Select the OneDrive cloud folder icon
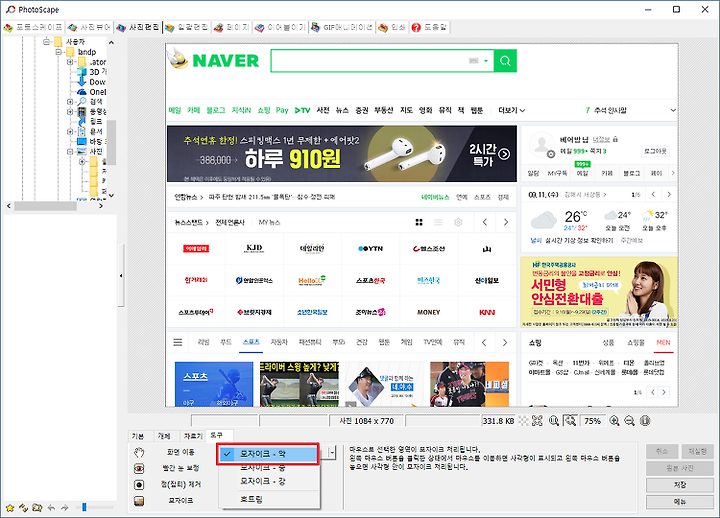Screen dimensions: 720x518 (x=82, y=92)
